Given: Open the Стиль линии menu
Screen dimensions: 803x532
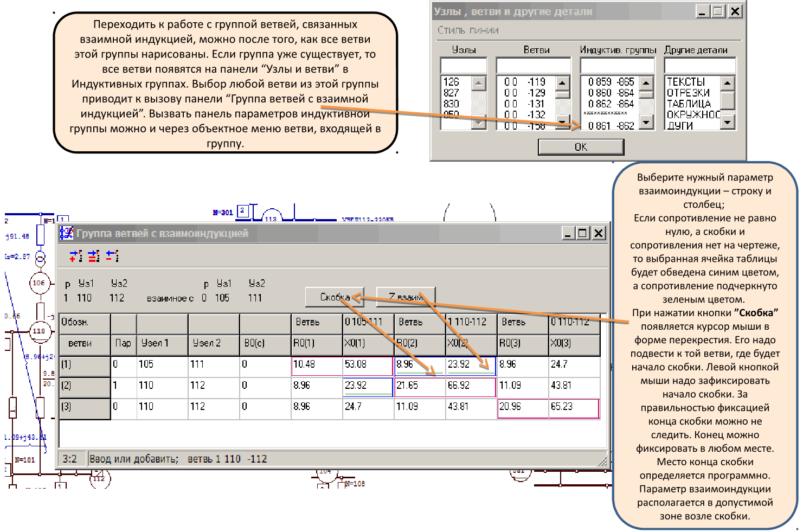Looking at the screenshot, I should point(468,30).
